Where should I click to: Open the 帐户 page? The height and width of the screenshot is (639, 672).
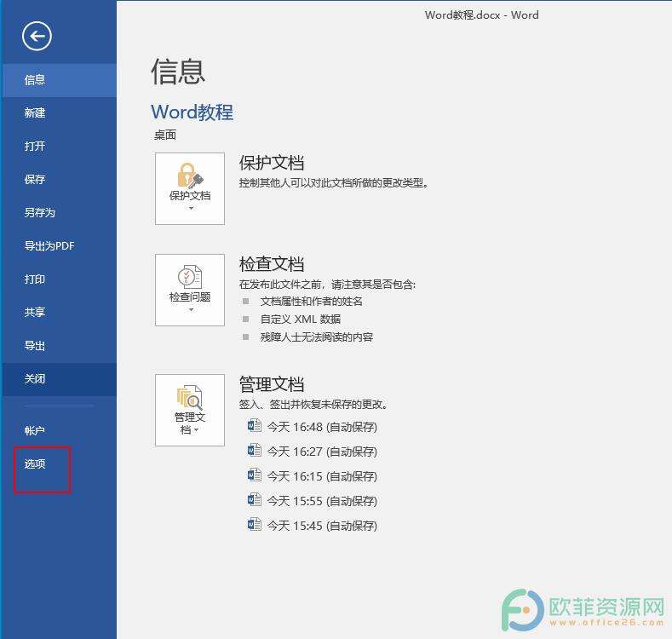(59, 430)
